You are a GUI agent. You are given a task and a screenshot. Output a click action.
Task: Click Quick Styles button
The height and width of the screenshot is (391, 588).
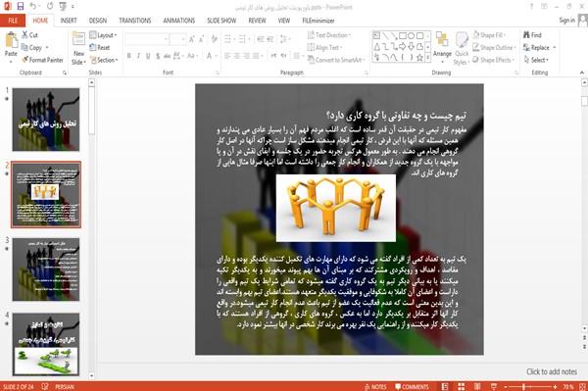pyautogui.click(x=462, y=49)
